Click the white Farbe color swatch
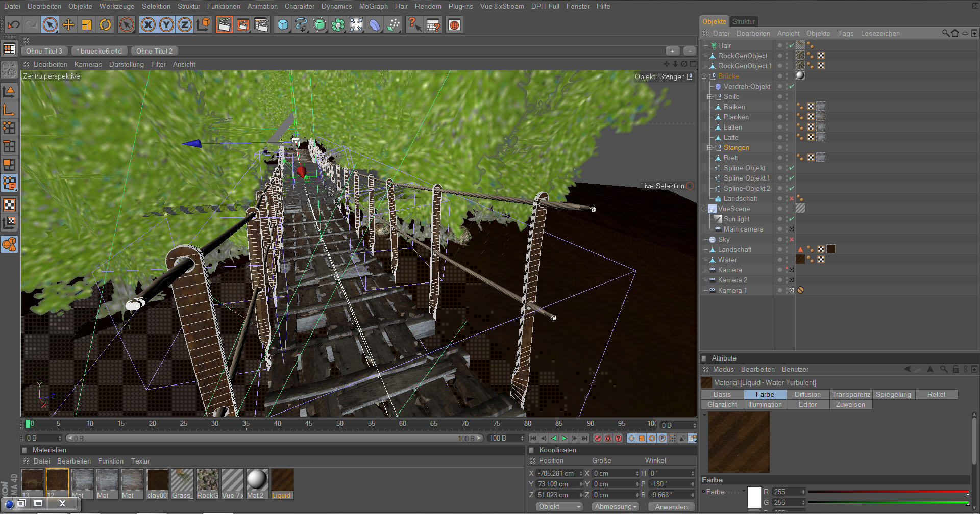This screenshot has height=514, width=980. coord(754,498)
